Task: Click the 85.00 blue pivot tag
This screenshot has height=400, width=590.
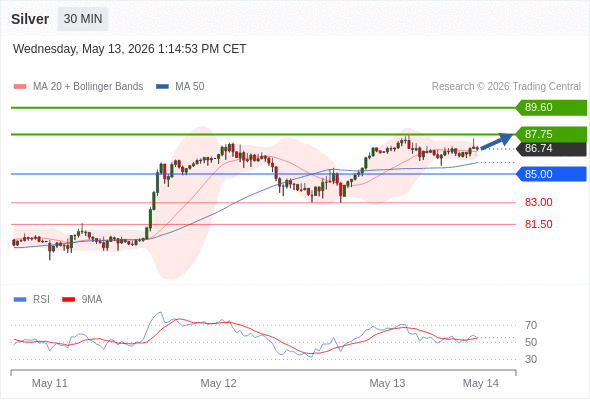Action: (551, 174)
